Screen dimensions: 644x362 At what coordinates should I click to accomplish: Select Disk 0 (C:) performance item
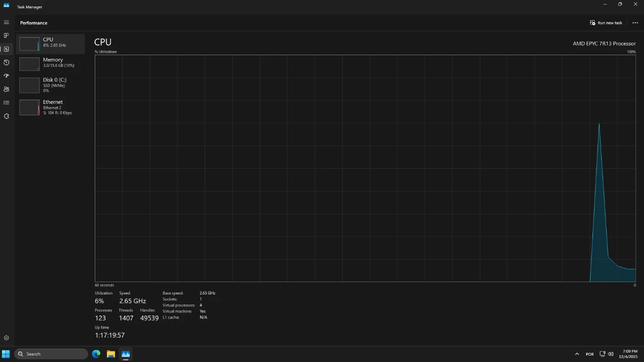(x=51, y=85)
